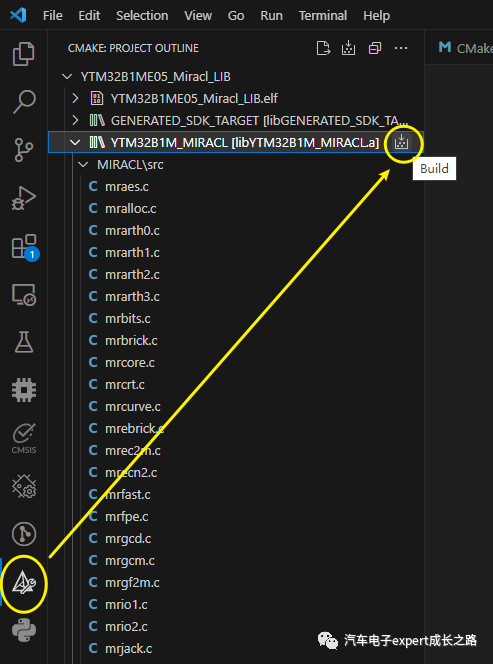Collapse the YTM32B1ME05_Miracl_LIB project node
The width and height of the screenshot is (493, 664).
pos(66,77)
